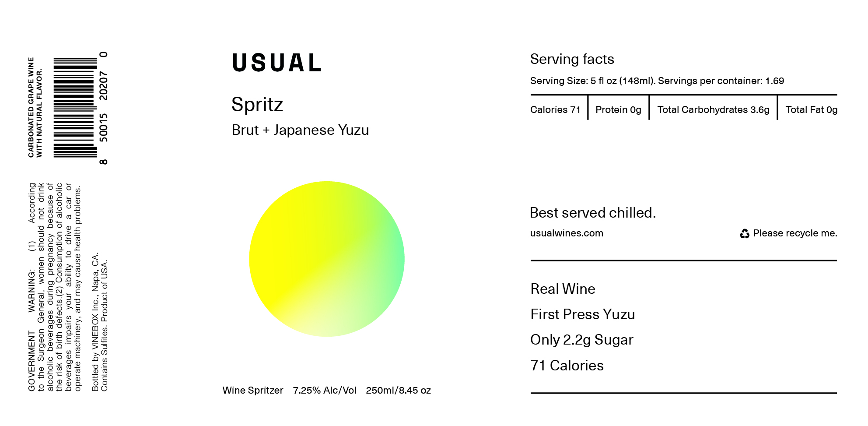Click the Total Fat 0g cell
This screenshot has width=868, height=426.
(x=811, y=110)
